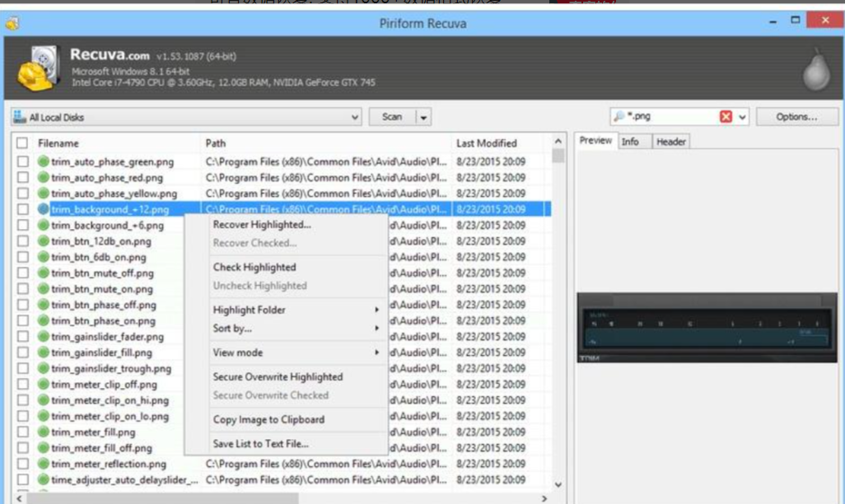The height and width of the screenshot is (504, 845).
Task: Click the drive icon in the disk selector
Action: point(20,118)
